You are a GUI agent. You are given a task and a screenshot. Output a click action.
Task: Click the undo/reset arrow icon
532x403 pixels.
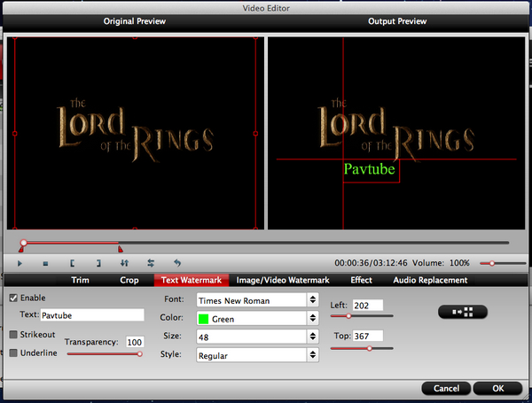(x=177, y=263)
